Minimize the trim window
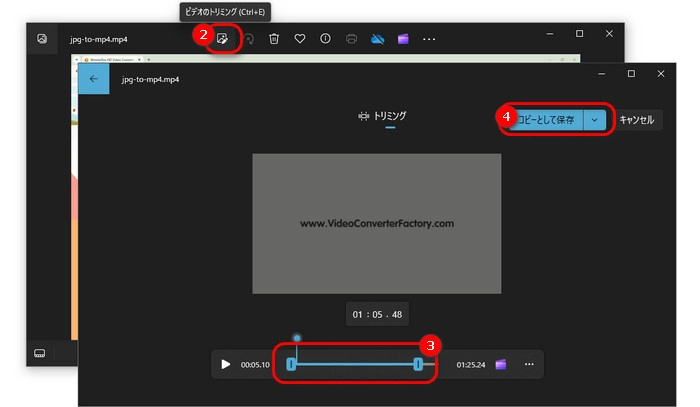The height and width of the screenshot is (407, 700). [x=602, y=74]
